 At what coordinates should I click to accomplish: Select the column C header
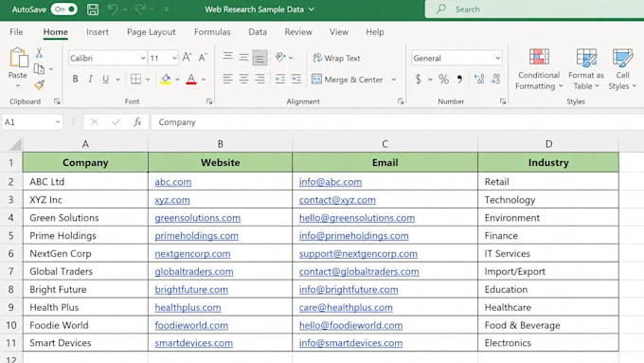coord(385,144)
